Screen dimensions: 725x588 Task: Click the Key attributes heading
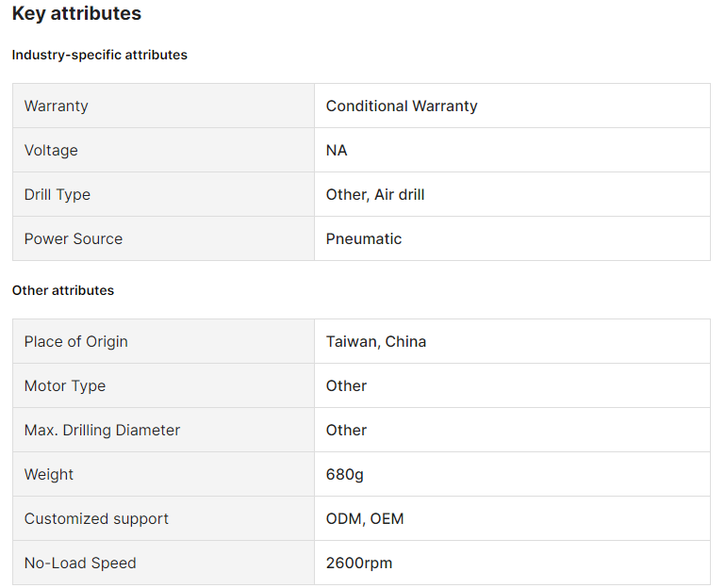[x=76, y=13]
